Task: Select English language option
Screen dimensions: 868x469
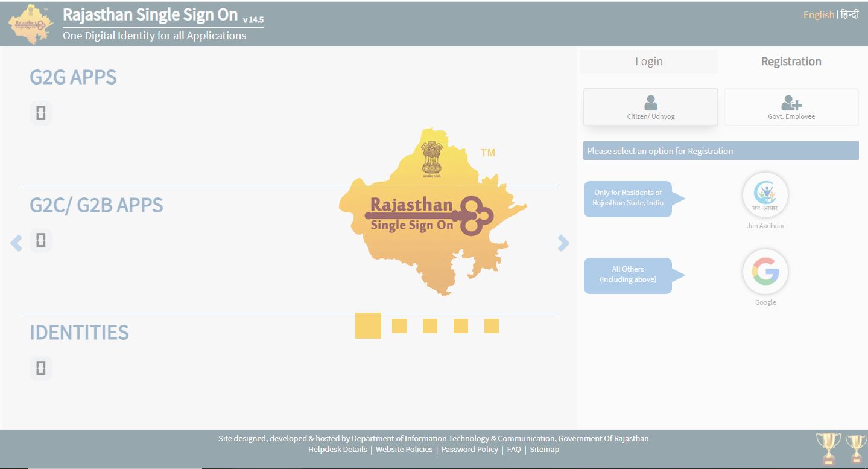Action: click(x=818, y=14)
